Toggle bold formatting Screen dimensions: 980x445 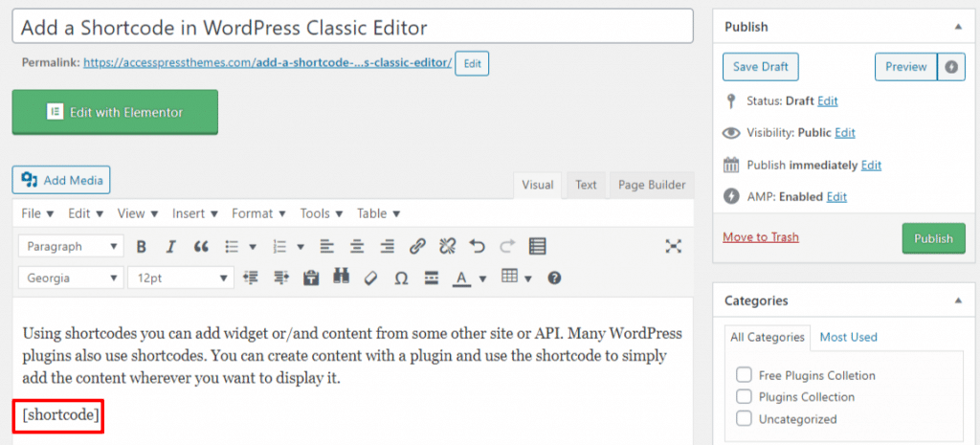point(142,246)
